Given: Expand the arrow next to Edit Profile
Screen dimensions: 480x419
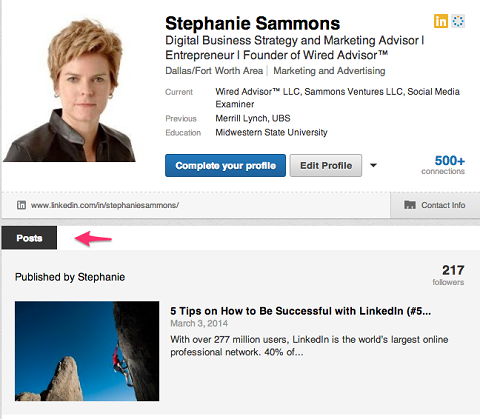Looking at the screenshot, I should click(373, 165).
